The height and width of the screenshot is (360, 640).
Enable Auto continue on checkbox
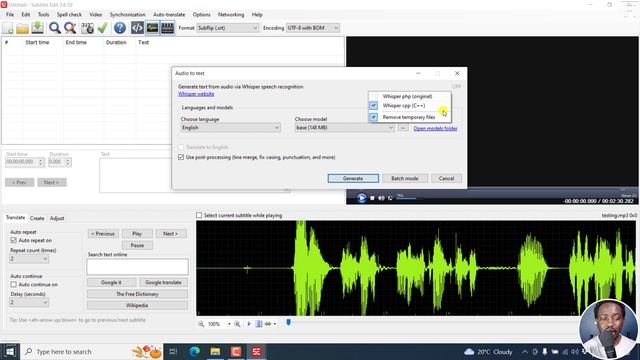(x=13, y=284)
